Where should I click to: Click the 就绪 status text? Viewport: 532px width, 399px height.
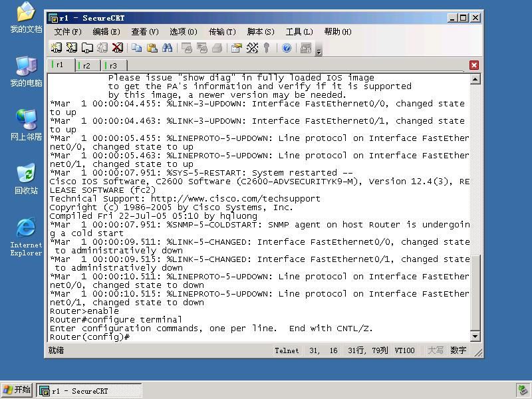tap(56, 350)
